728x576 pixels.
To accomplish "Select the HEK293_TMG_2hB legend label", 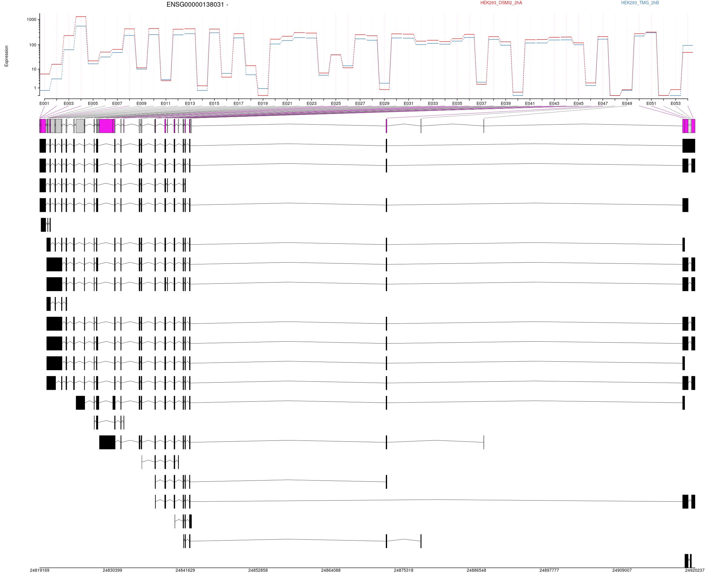I will coord(640,3).
